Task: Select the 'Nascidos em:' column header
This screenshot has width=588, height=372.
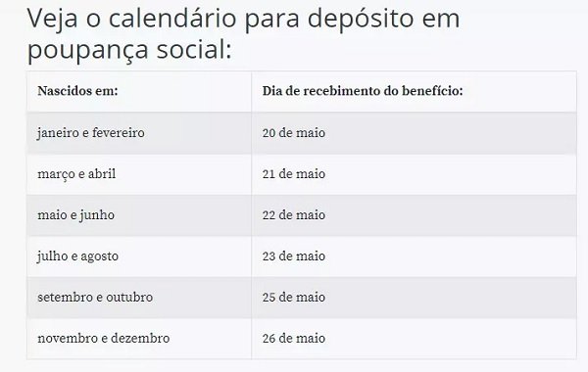Action: (77, 91)
